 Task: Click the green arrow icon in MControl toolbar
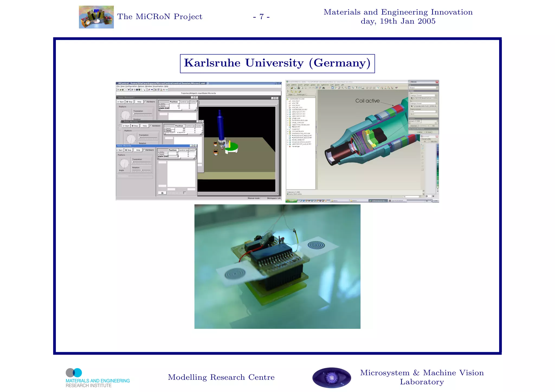(x=167, y=90)
